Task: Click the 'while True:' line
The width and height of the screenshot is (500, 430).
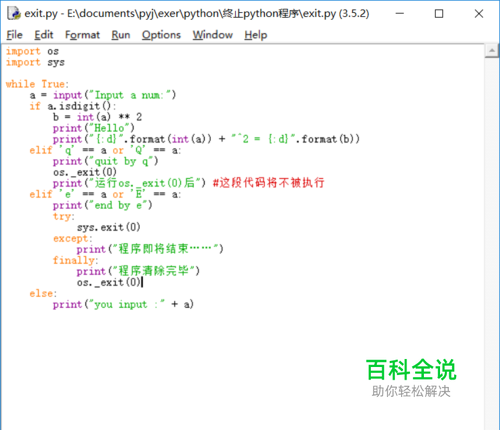Action: [x=37, y=84]
